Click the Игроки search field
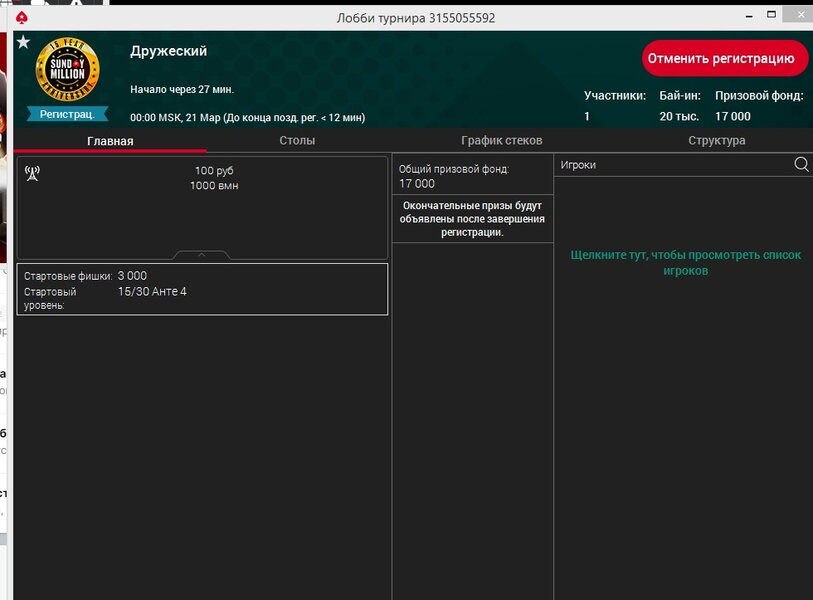 point(670,165)
